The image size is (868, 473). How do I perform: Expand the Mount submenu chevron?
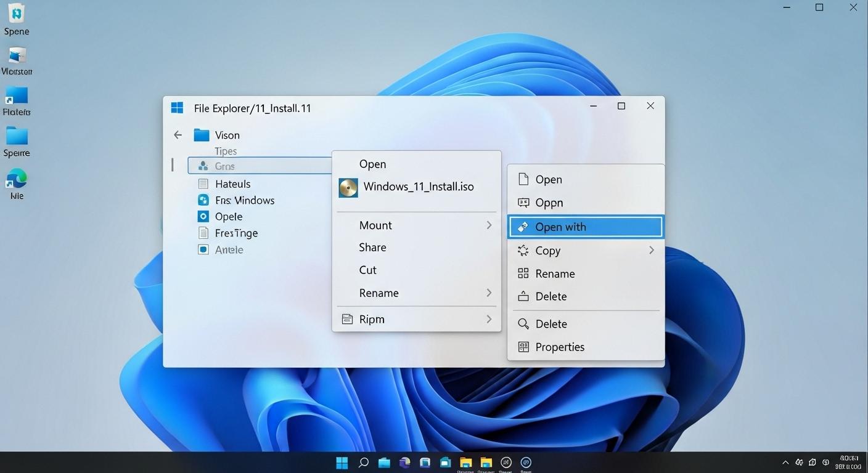point(488,225)
